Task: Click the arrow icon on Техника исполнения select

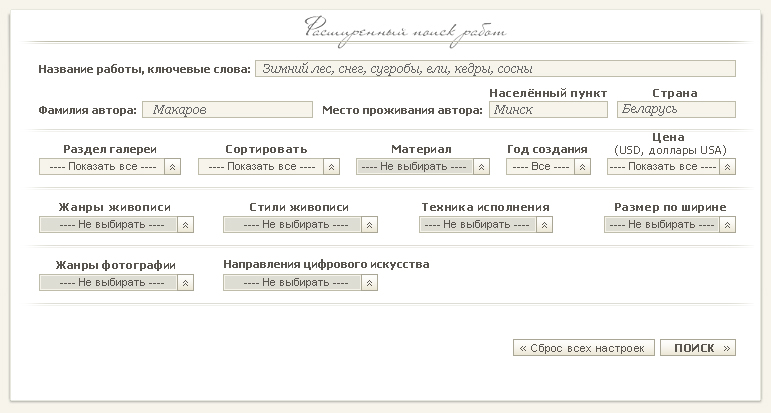Action: (x=544, y=225)
